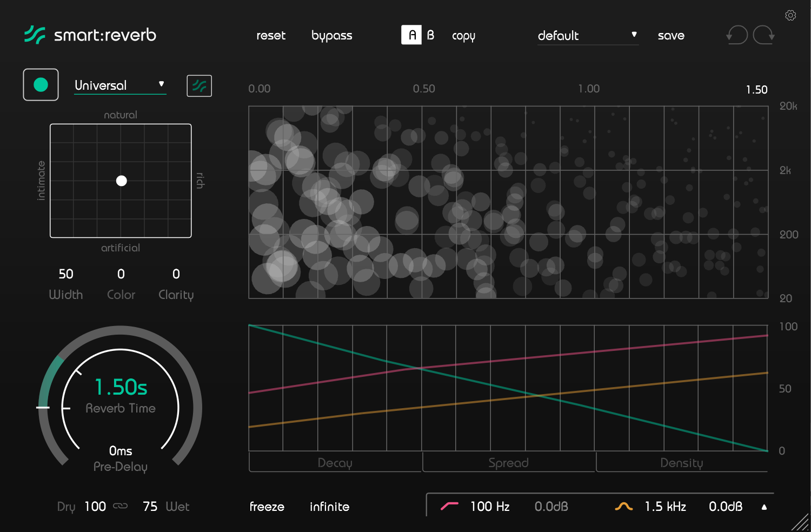Viewport: 811px width, 532px height.
Task: Click the Color label
Action: 121,295
